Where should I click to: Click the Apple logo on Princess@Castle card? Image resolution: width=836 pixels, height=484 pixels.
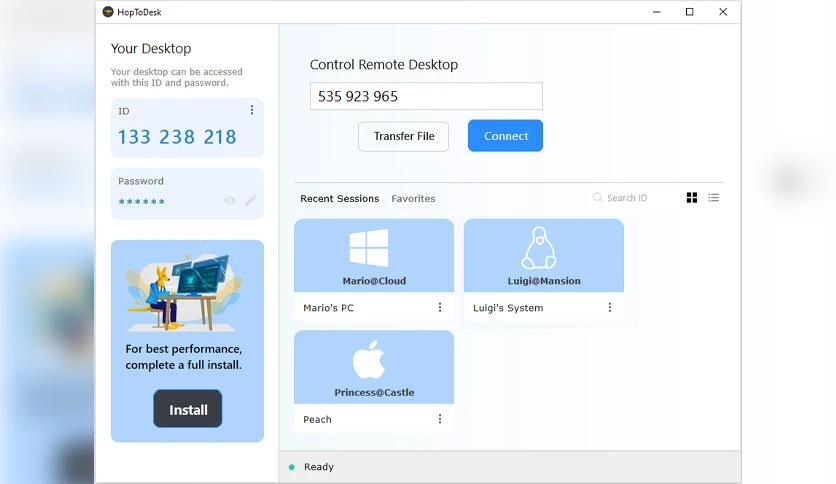click(369, 359)
